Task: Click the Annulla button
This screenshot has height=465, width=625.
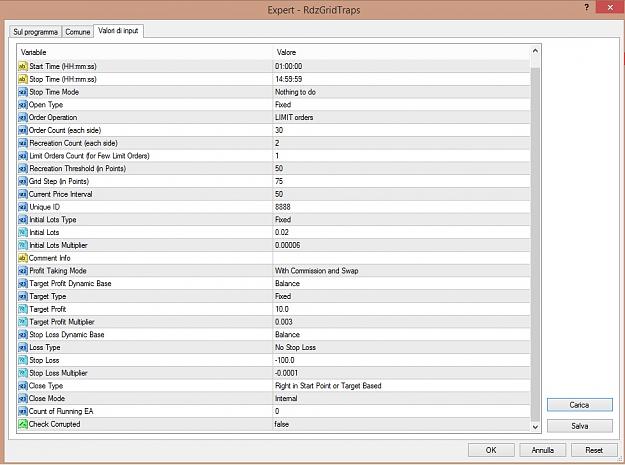Action: [542, 450]
